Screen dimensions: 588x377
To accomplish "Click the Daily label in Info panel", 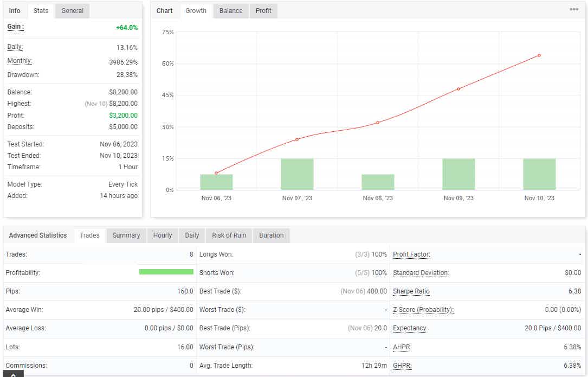I will pyautogui.click(x=15, y=47).
